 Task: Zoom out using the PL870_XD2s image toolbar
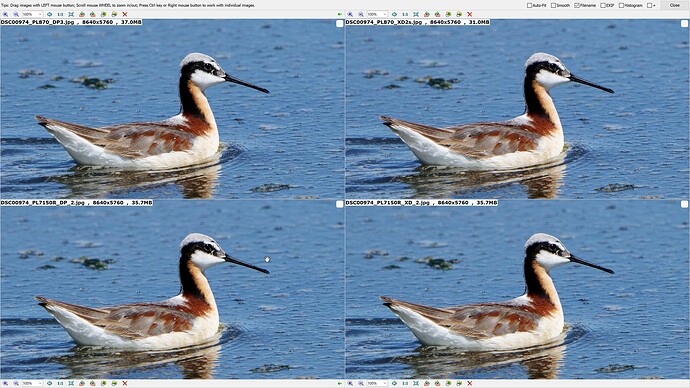click(361, 15)
